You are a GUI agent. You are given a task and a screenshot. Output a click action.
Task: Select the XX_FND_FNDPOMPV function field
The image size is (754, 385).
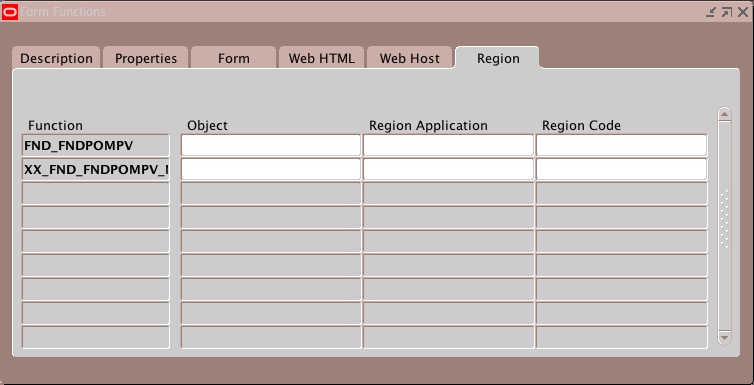pyautogui.click(x=96, y=169)
